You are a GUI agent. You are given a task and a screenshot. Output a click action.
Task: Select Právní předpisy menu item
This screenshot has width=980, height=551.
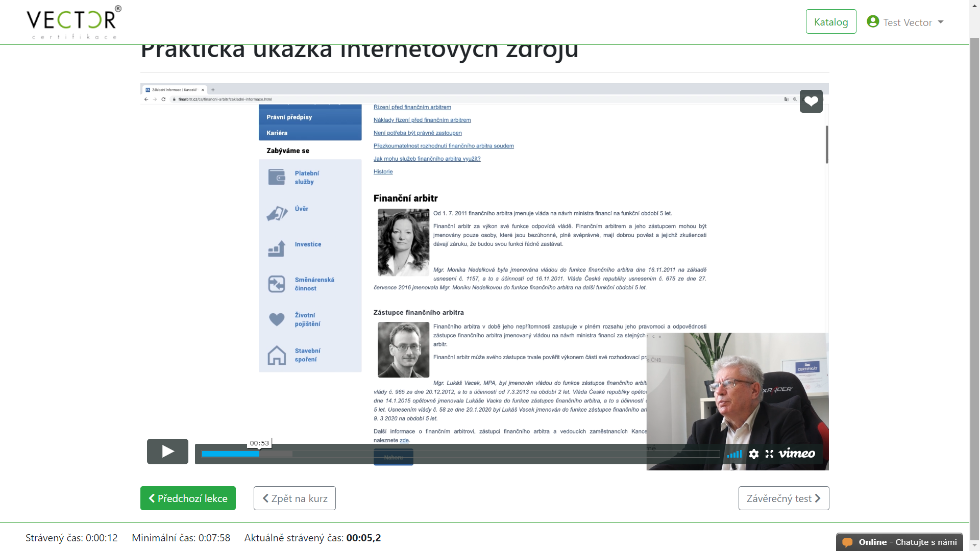tap(310, 117)
